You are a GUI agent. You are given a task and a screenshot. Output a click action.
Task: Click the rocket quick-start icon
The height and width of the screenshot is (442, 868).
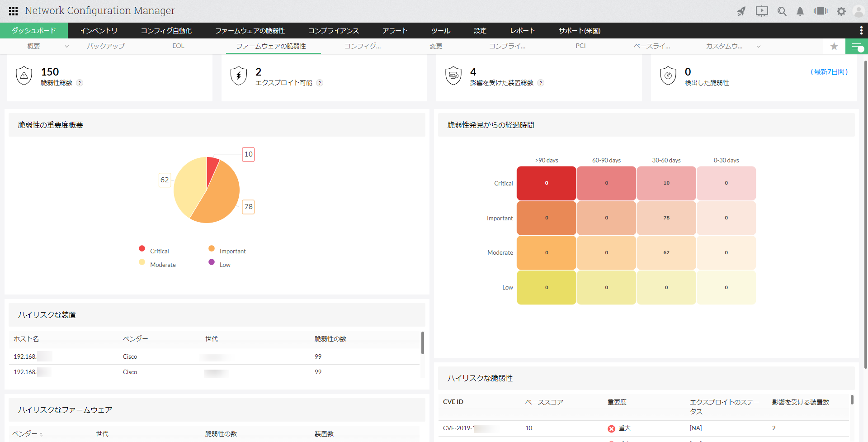(x=741, y=11)
